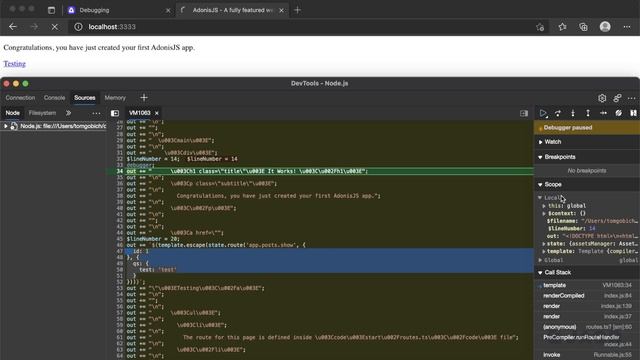
Task: Collapse the Local scope group
Action: pyautogui.click(x=540, y=198)
